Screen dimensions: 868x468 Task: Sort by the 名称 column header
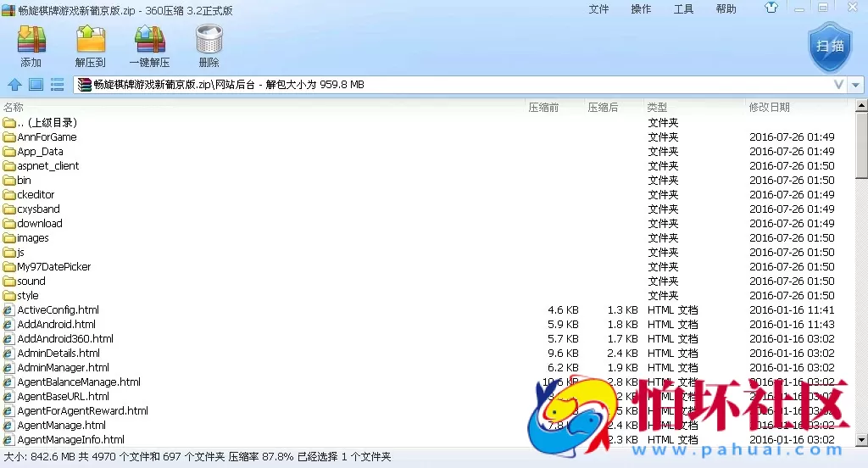14,108
